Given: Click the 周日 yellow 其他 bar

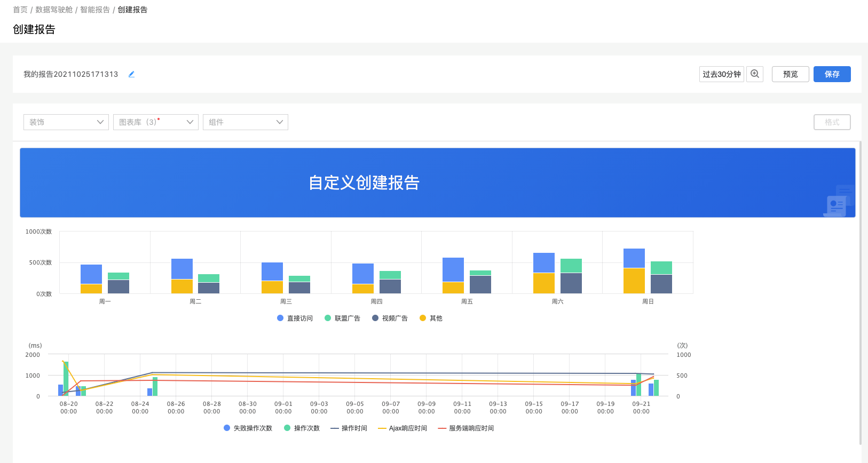Looking at the screenshot, I should tap(634, 281).
